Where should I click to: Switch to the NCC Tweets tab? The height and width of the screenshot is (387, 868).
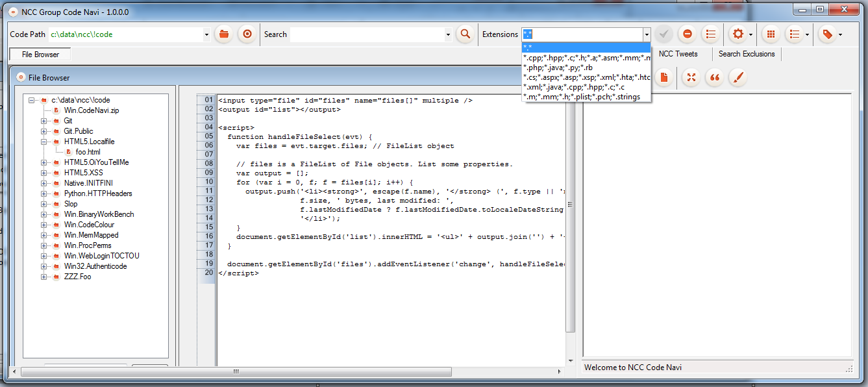click(678, 54)
